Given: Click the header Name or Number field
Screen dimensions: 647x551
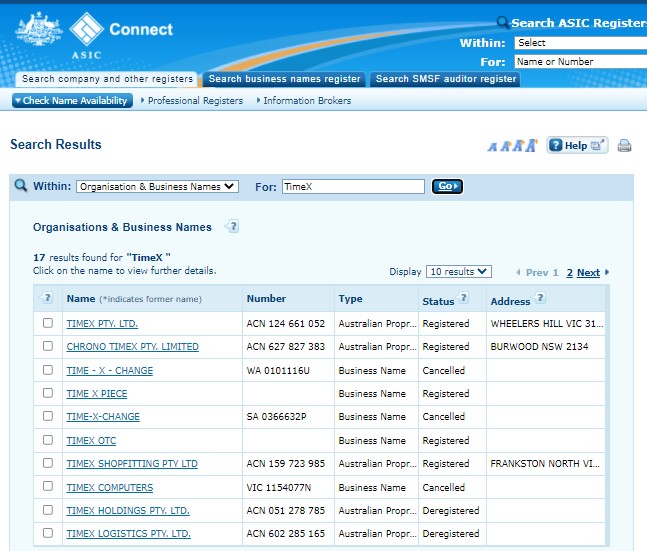Looking at the screenshot, I should [581, 61].
